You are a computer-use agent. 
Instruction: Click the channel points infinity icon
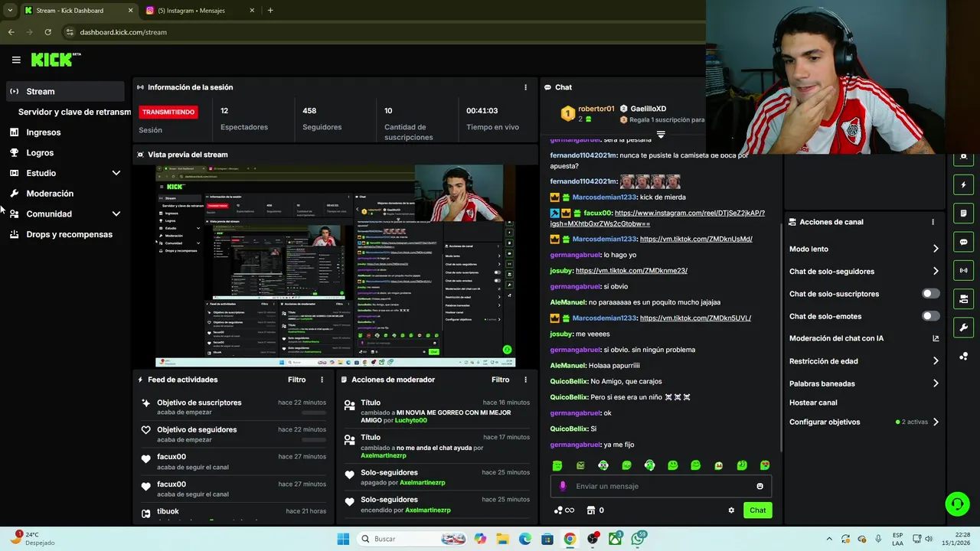pos(564,510)
